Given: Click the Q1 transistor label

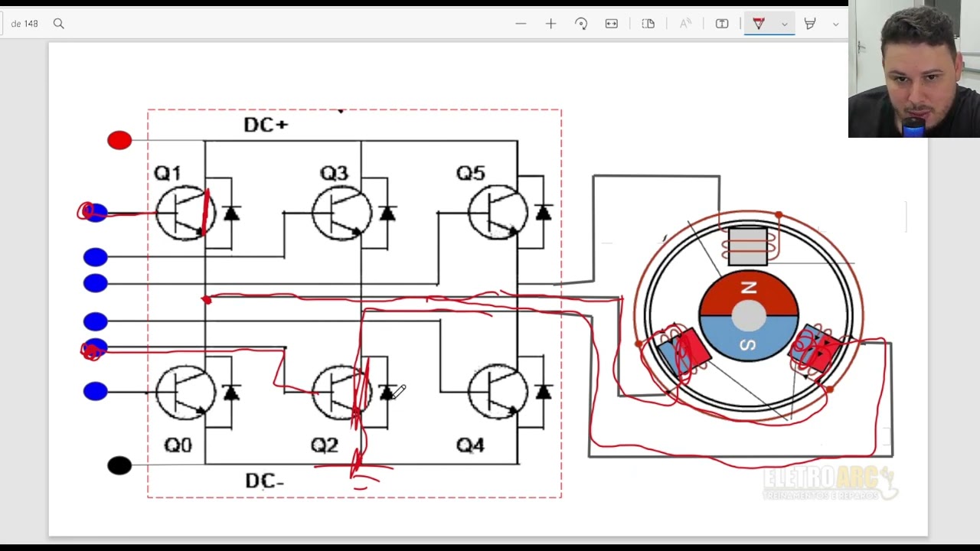Looking at the screenshot, I should 167,173.
